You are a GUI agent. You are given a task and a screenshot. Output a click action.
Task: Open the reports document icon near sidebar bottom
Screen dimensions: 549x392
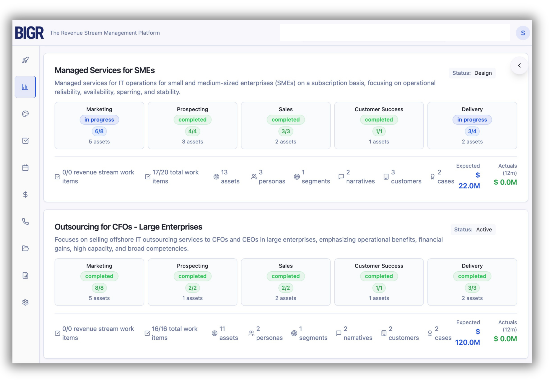pos(25,275)
